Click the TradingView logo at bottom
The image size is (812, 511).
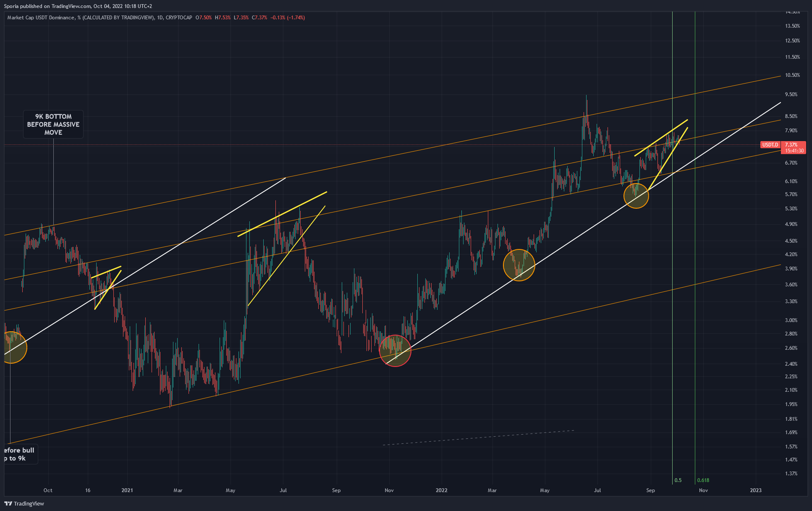tap(24, 503)
